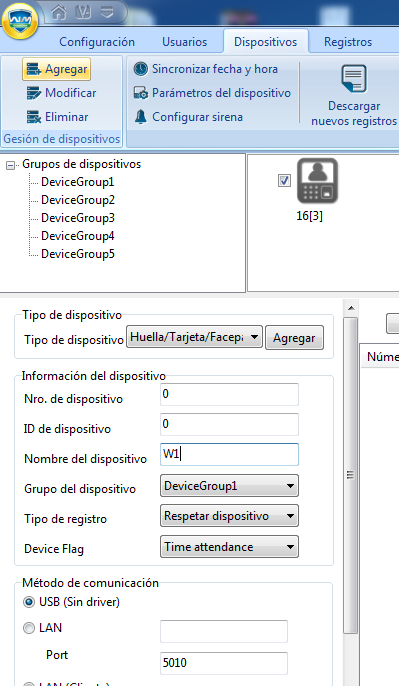
Task: Switch to the Usuarios tab
Action: click(184, 42)
